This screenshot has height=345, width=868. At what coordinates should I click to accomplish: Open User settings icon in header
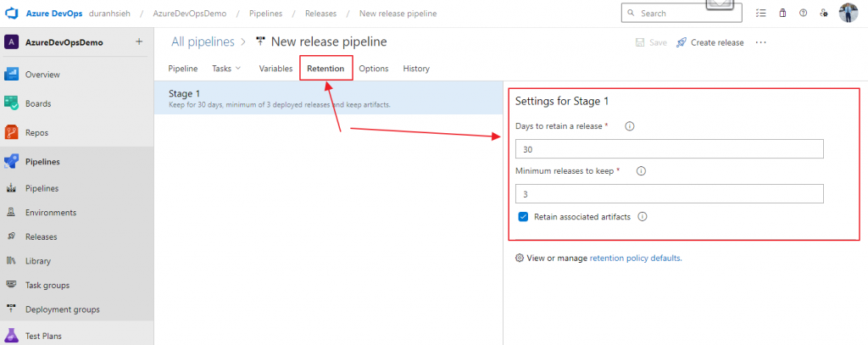click(x=823, y=13)
